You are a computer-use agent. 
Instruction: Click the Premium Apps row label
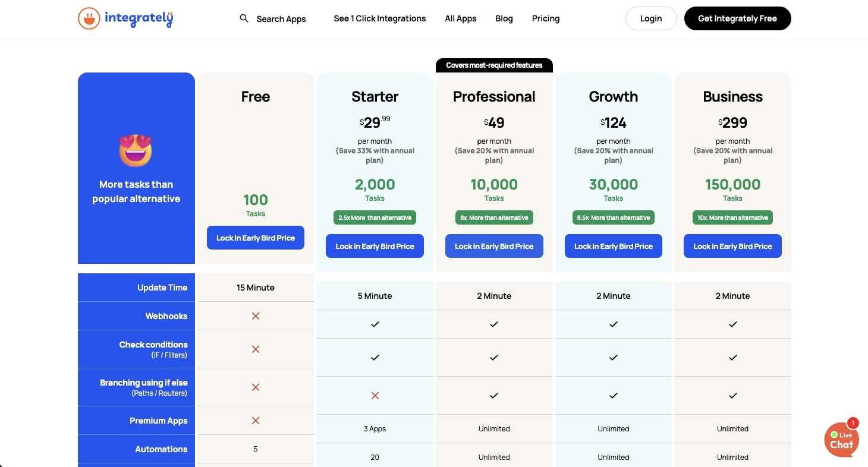159,421
